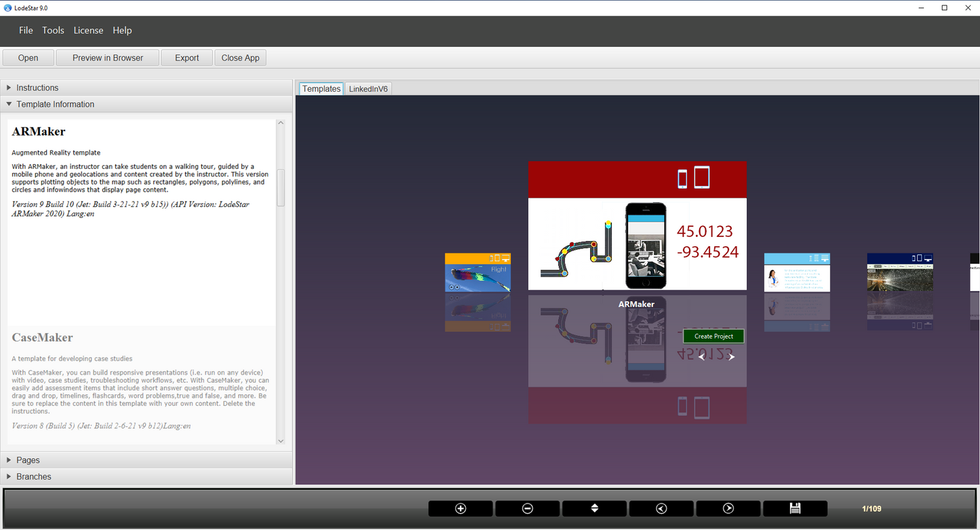Click the zoom-out minus button in bottom toolbar
This screenshot has height=530, width=980.
point(527,508)
